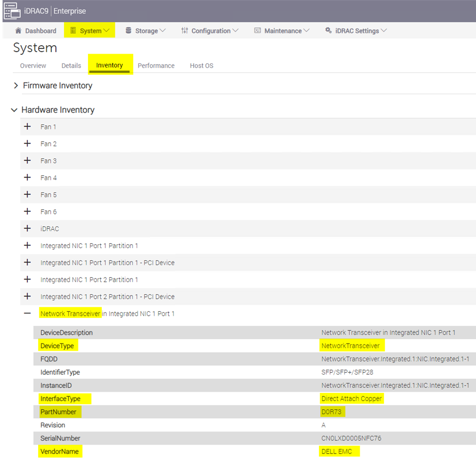This screenshot has height=458, width=476.
Task: Select the serial number value CN0LXD0005NFC76
Action: pyautogui.click(x=351, y=439)
